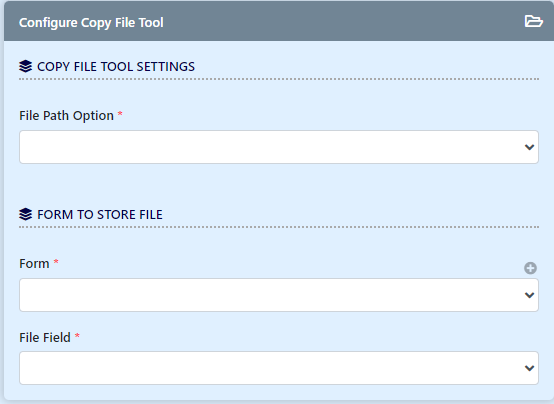
Task: Click the layers icon beside Copy File Tool Settings
Action: click(x=25, y=66)
